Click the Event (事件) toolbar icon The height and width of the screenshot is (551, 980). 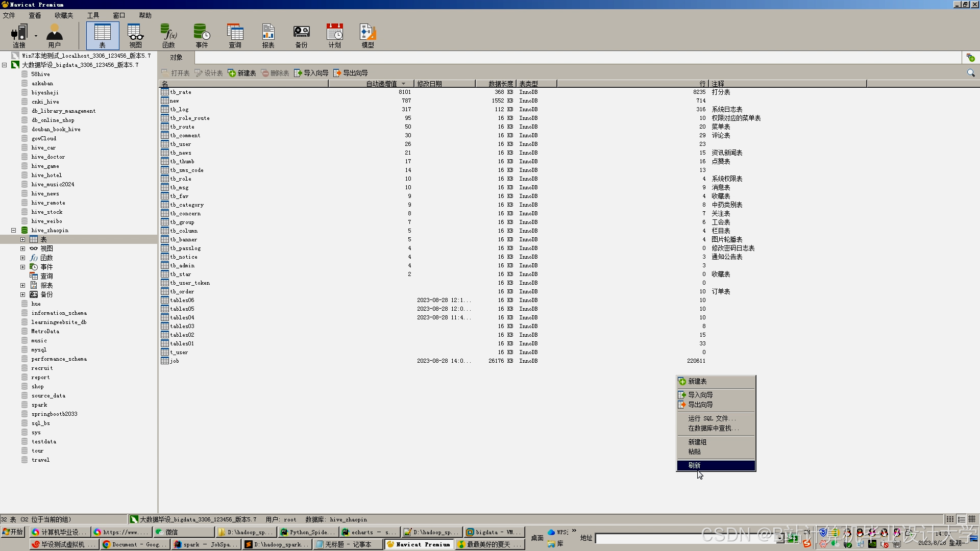click(202, 35)
